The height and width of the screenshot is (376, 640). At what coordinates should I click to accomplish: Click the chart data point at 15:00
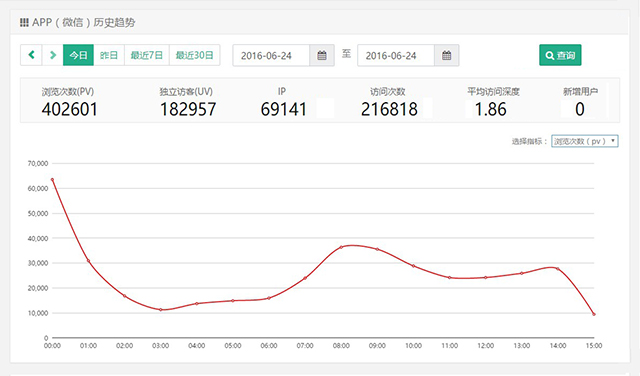594,314
